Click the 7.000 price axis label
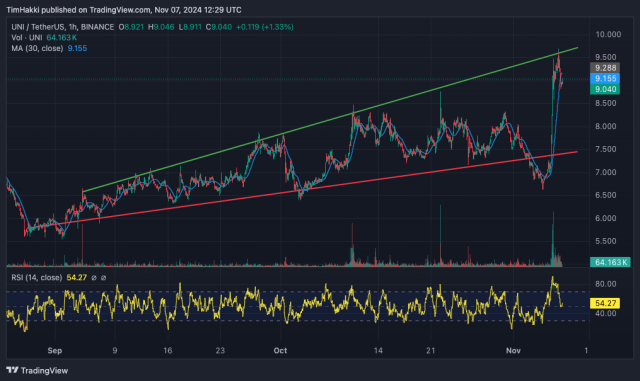640x381 pixels. (606, 172)
